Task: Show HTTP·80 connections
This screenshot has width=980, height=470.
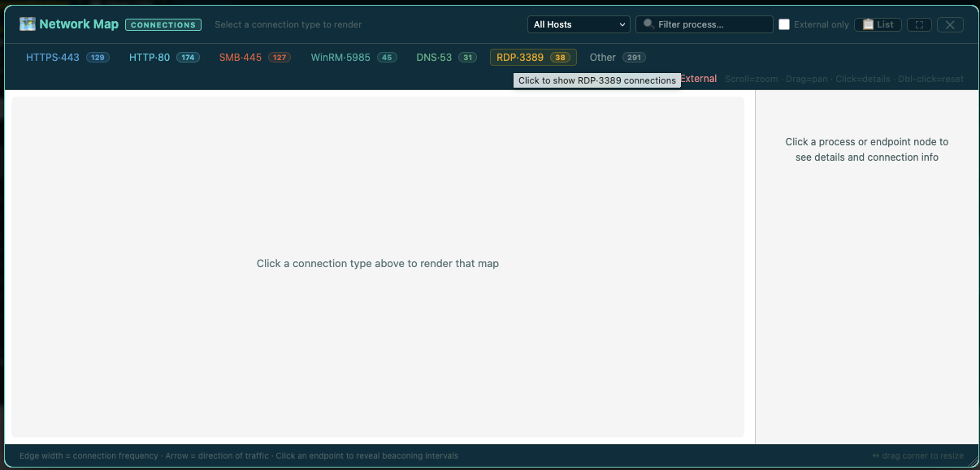Action: coord(164,58)
